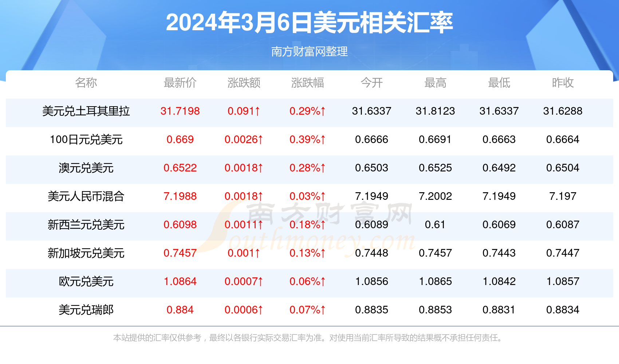Viewport: 619px width, 364px height.
Task: Click the 昨收 column header
Action: point(563,83)
